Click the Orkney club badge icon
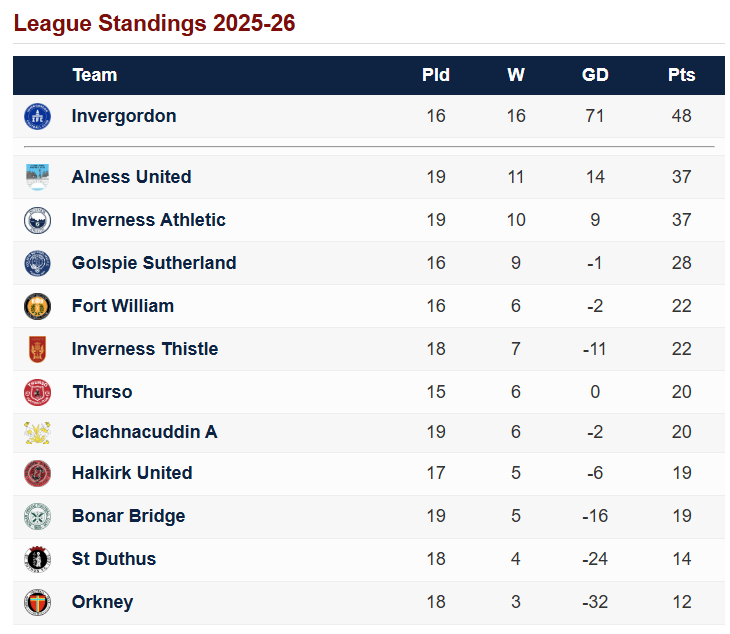This screenshot has height=634, width=730. point(37,602)
